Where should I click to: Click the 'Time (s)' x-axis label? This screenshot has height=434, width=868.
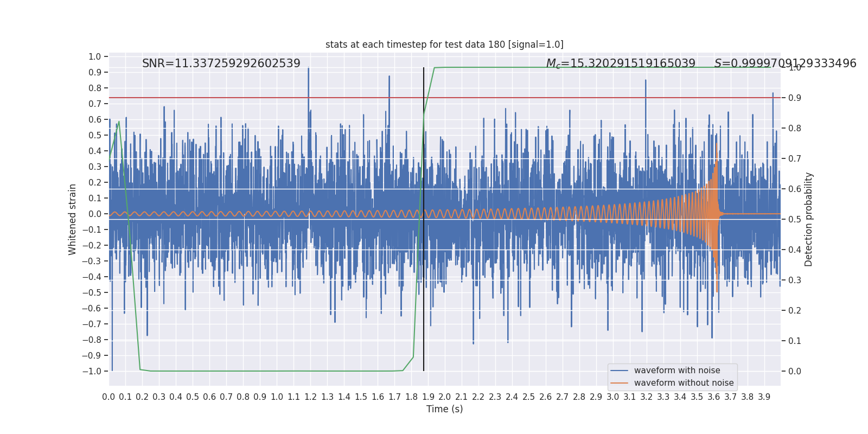point(444,409)
